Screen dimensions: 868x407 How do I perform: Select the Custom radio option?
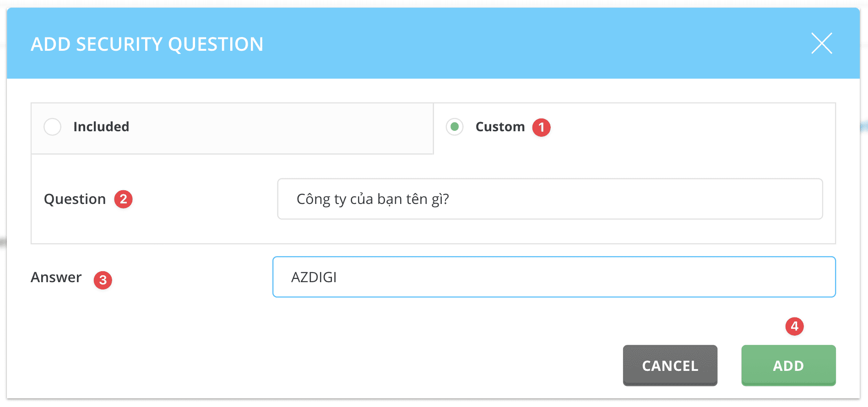(455, 127)
